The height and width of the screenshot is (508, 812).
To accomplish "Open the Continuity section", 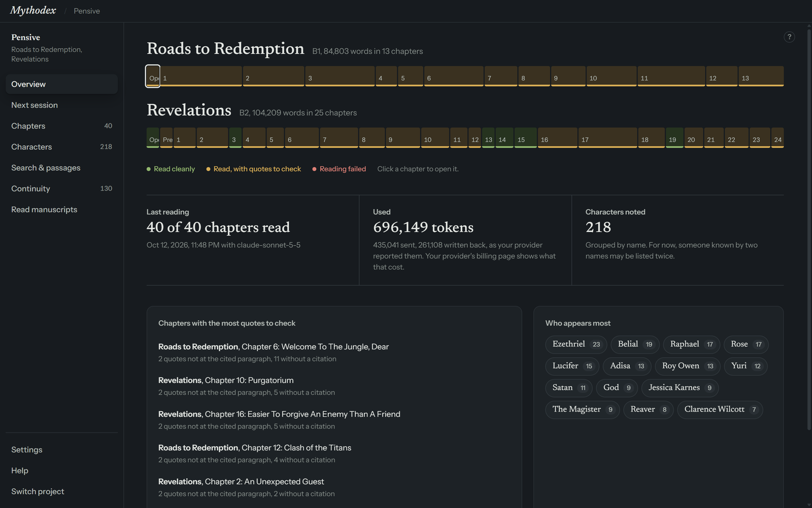I will click(x=61, y=188).
